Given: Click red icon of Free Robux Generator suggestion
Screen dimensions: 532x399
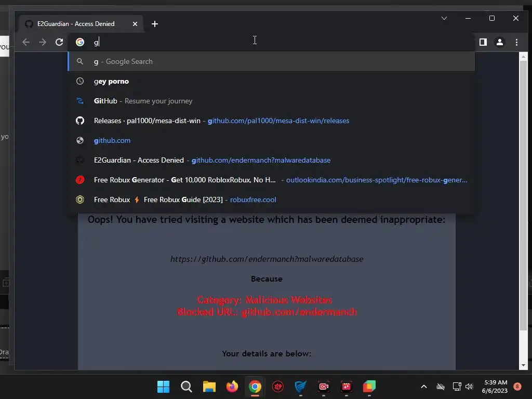Looking at the screenshot, I should [x=80, y=180].
